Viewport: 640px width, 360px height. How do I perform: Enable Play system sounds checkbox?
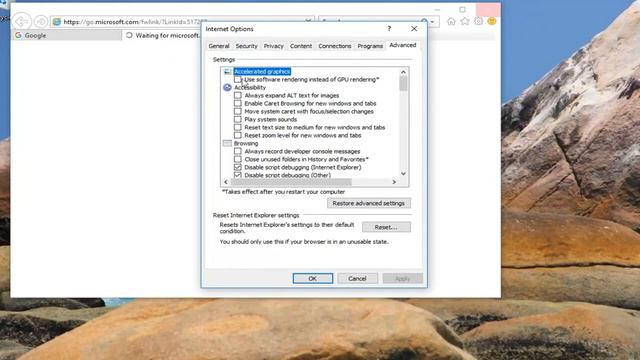click(238, 119)
